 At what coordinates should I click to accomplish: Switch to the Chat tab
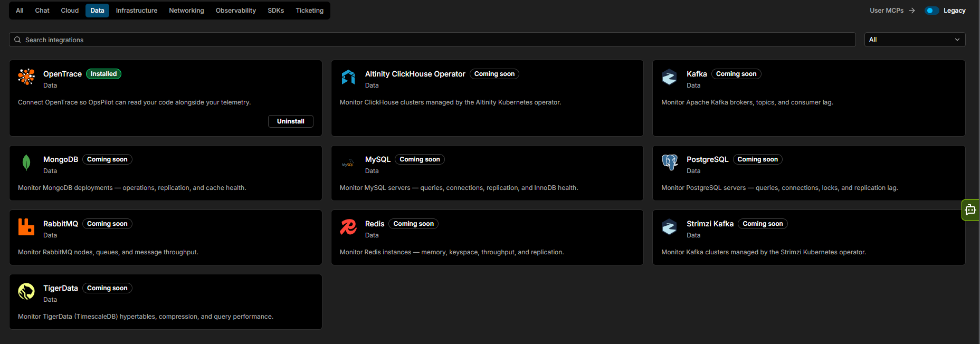[x=42, y=11]
